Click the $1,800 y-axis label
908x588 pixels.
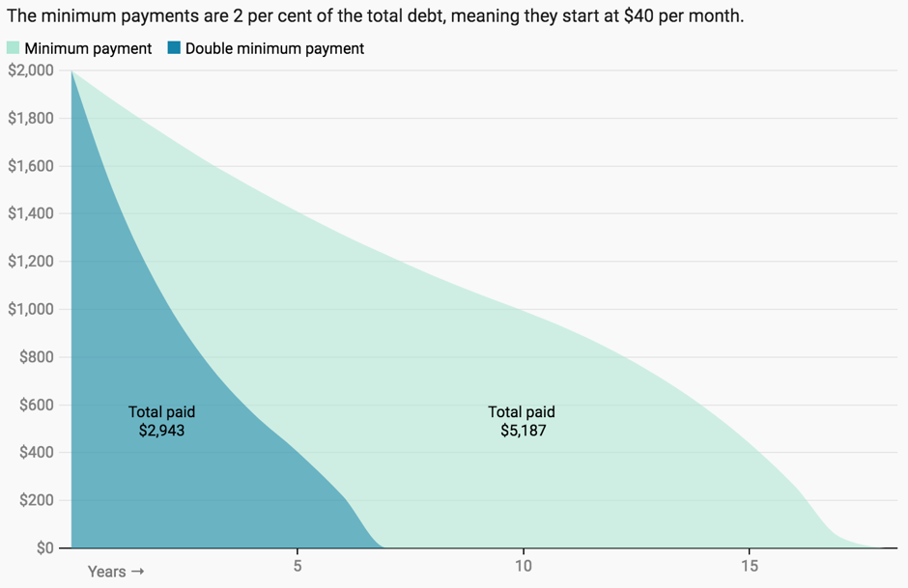pyautogui.click(x=31, y=119)
